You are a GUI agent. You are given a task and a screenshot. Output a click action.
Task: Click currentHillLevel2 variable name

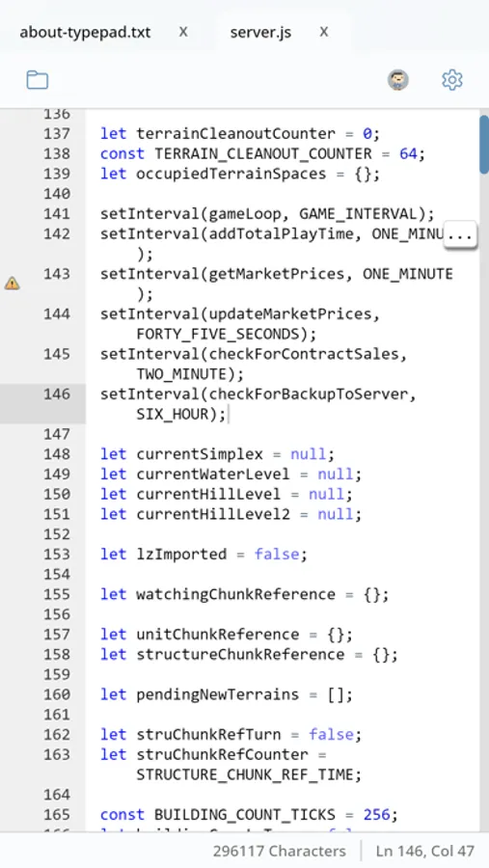(213, 514)
